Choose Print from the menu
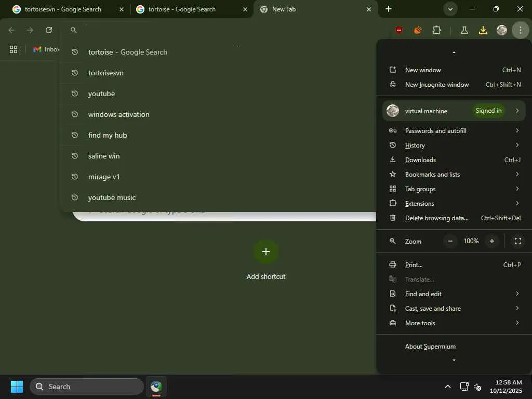Viewport: 532px width, 399px height. tap(454, 264)
